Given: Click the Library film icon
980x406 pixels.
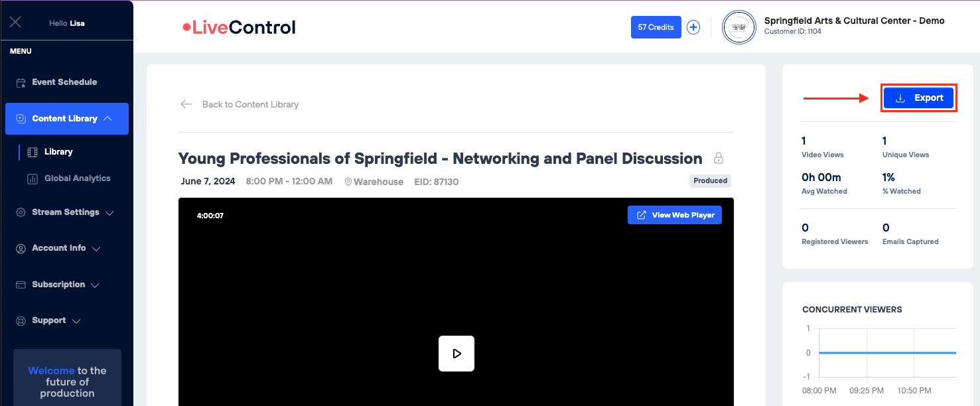Looking at the screenshot, I should [33, 152].
